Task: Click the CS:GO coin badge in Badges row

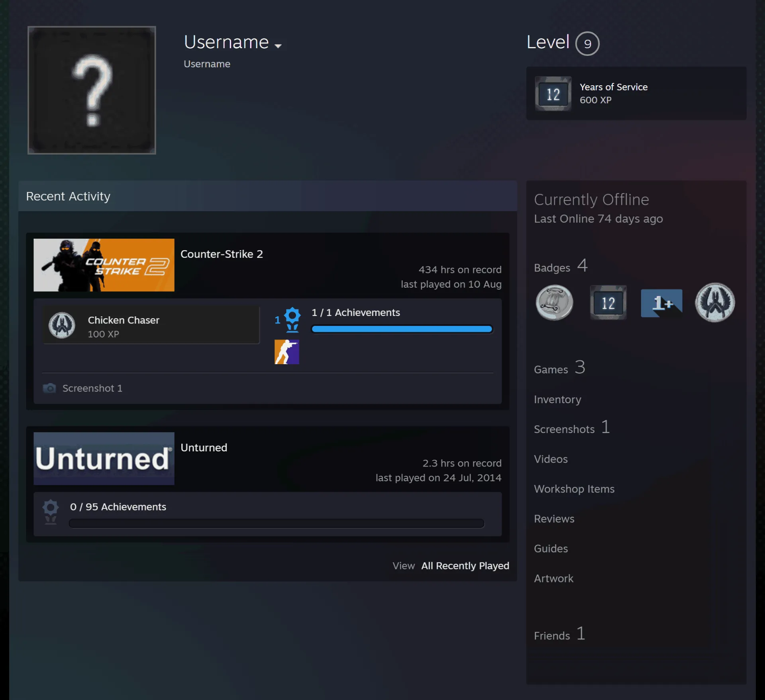Action: (715, 303)
